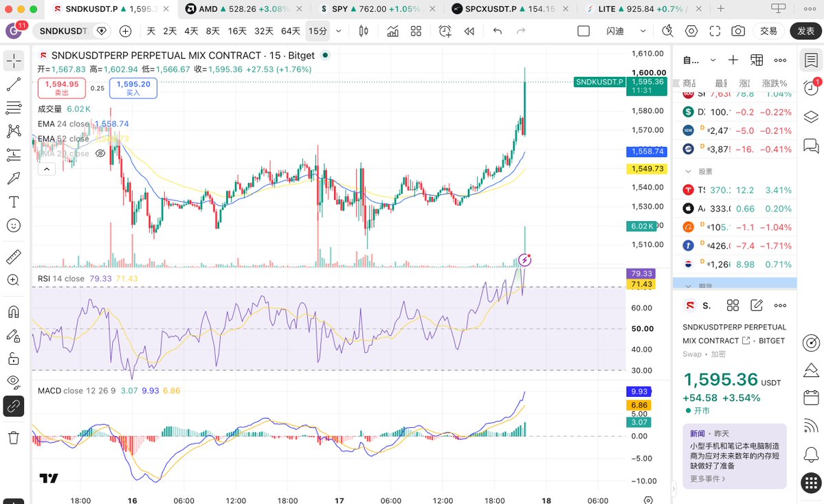Open the notifications bell in sidebar
Screen dimensions: 824x504
[811, 454]
